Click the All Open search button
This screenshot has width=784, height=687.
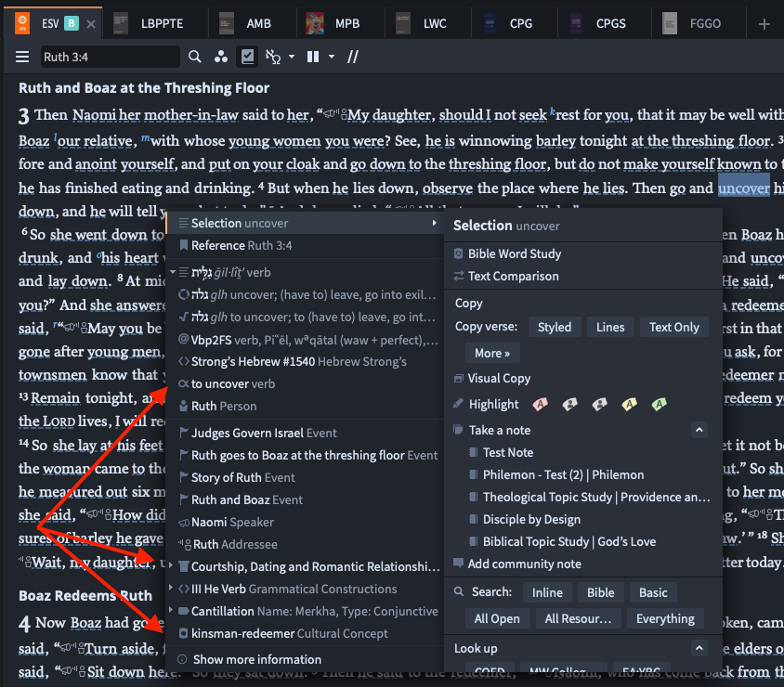497,619
